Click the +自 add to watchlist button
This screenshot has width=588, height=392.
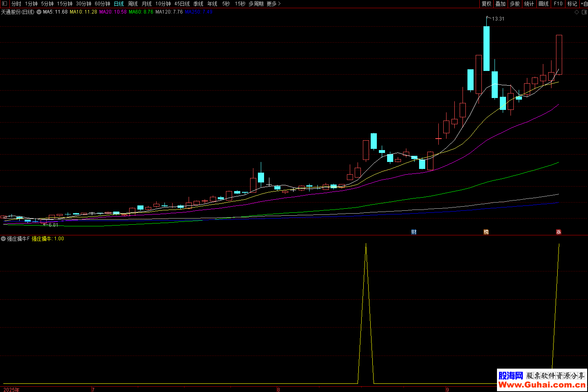pos(584,4)
